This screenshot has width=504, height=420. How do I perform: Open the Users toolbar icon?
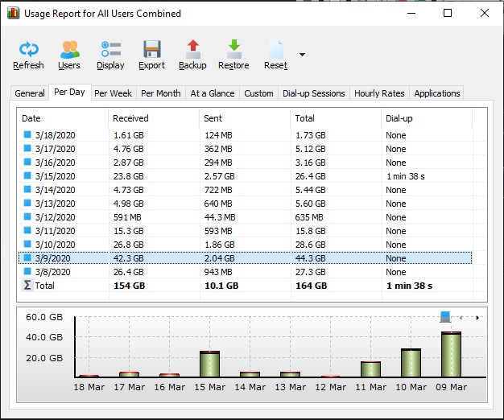click(x=69, y=49)
